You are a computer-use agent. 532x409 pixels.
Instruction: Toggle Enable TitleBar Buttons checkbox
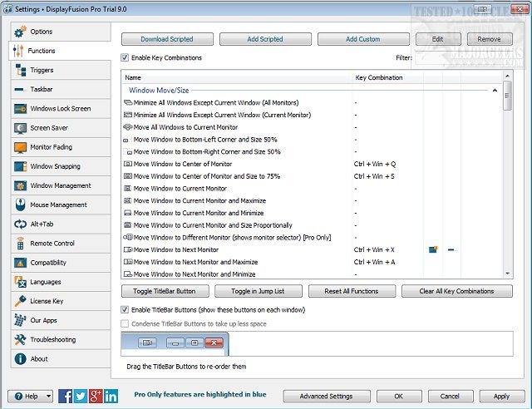125,309
